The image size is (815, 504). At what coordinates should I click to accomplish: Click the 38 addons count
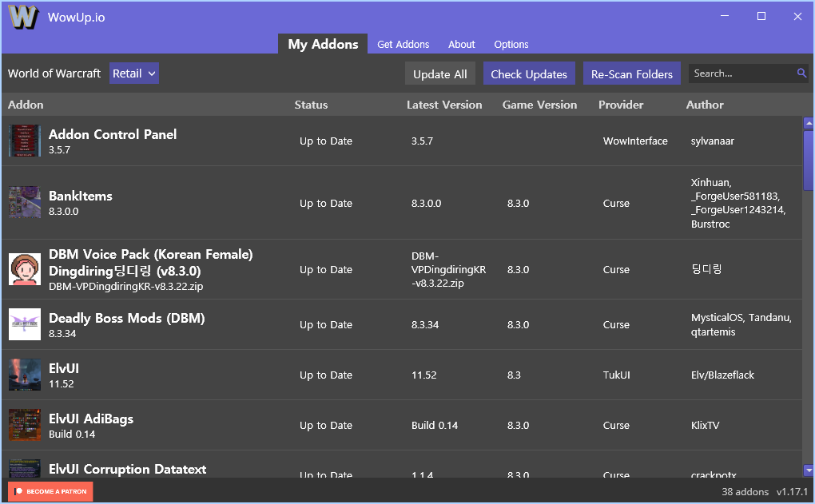[x=745, y=491]
